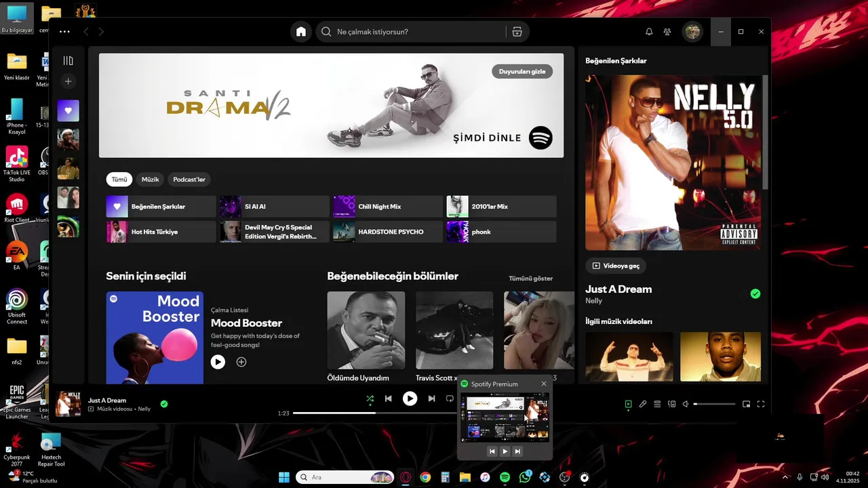Open the Friend Activity icon
Screen dimensions: 868x488
[x=668, y=31]
